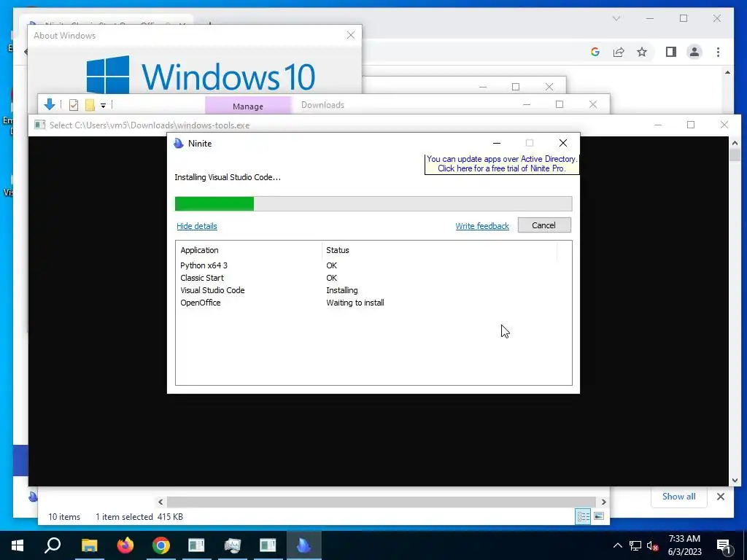Click Explorer horizontal scrollbar left arrow
The height and width of the screenshot is (560, 747).
[160, 502]
